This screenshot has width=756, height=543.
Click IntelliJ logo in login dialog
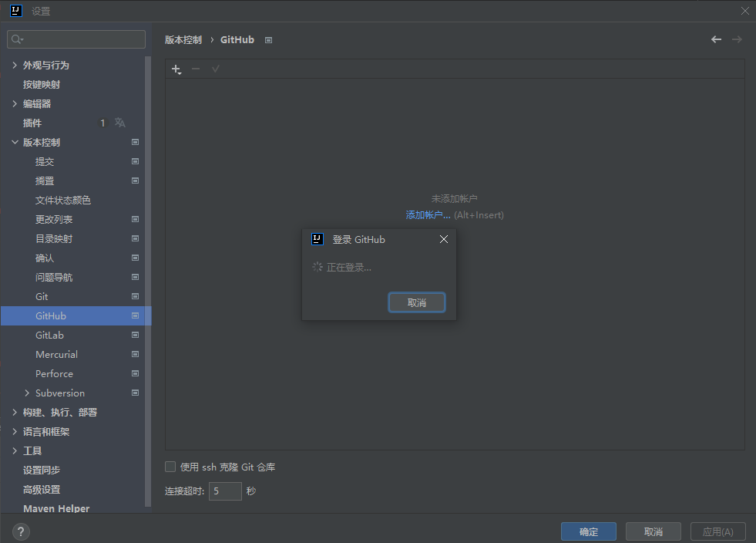(318, 239)
